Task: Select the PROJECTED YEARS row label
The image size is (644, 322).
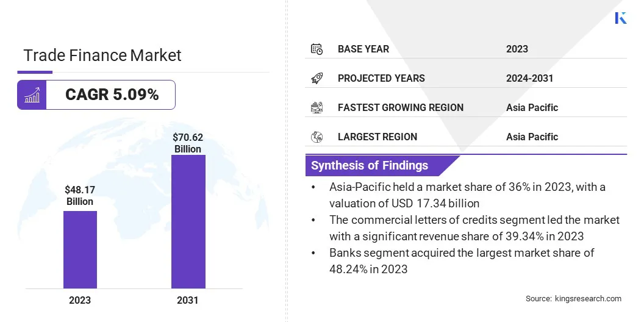Action: click(381, 78)
